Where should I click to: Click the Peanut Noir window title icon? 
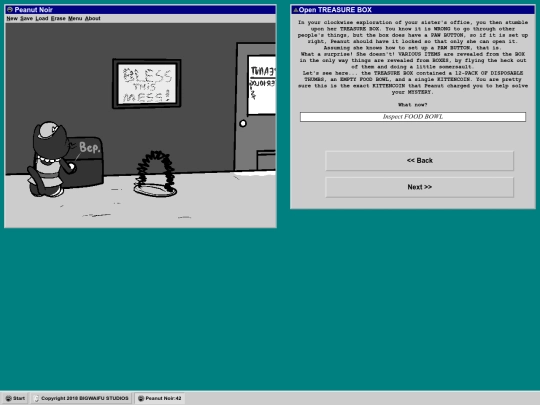coord(10,10)
